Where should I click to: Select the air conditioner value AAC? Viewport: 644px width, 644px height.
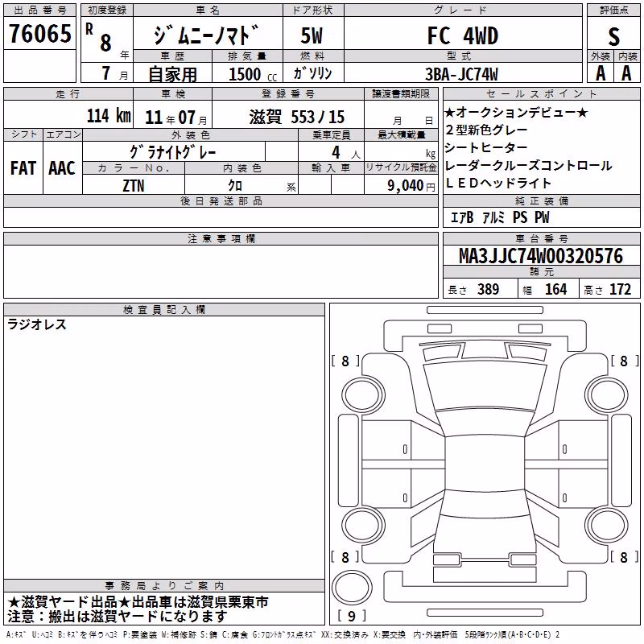coord(62,168)
